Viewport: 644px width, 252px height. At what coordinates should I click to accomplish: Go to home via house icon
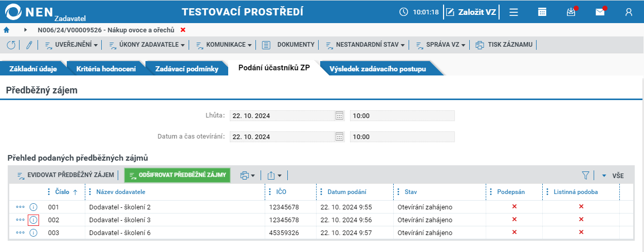[7, 30]
